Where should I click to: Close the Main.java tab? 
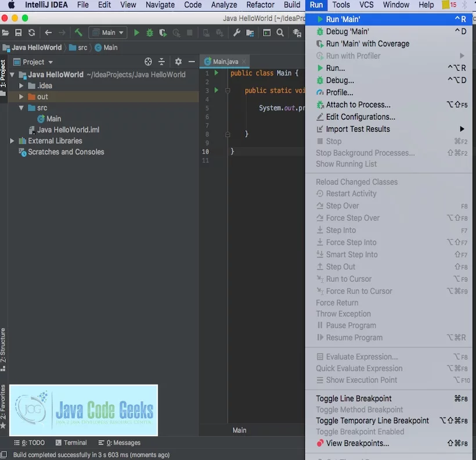coord(244,62)
